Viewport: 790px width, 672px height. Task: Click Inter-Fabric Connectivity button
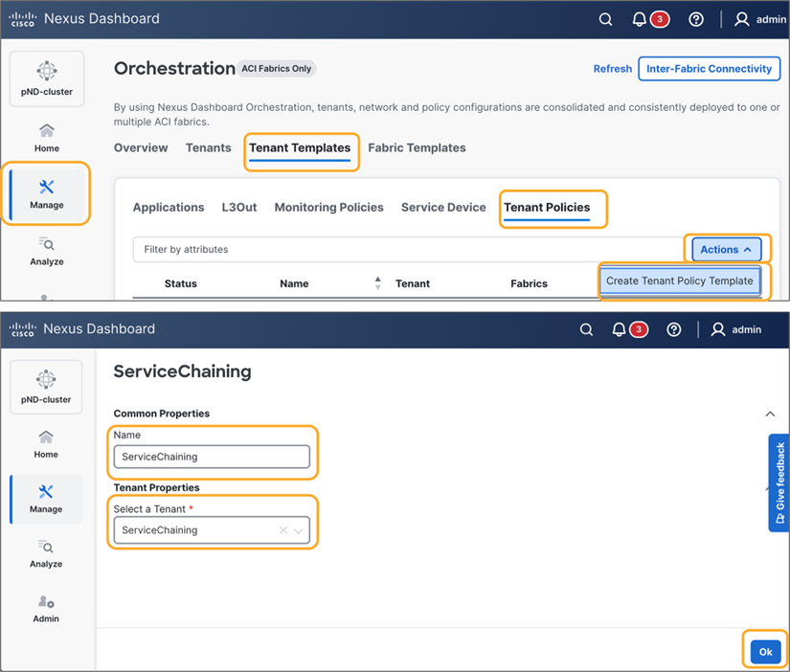tap(709, 69)
